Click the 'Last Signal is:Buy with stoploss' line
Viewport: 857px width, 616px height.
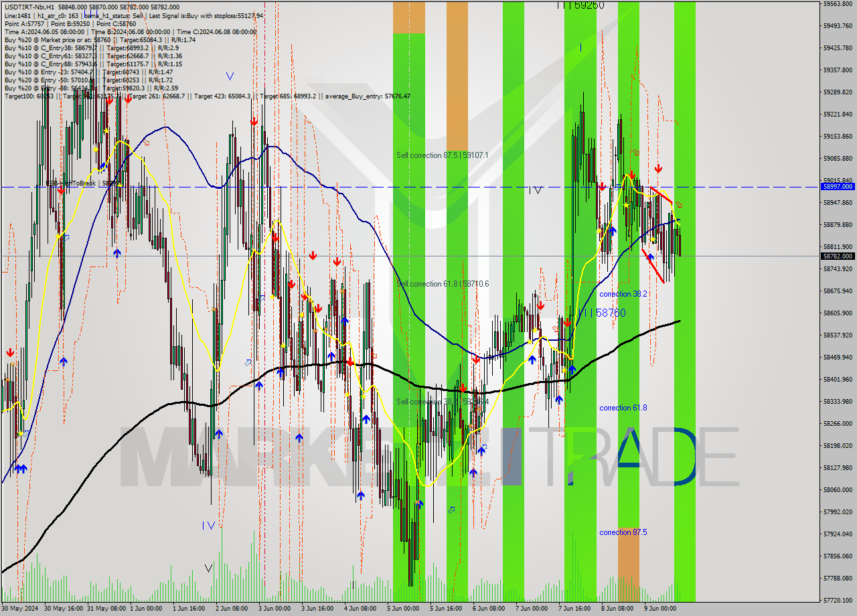tap(206, 15)
